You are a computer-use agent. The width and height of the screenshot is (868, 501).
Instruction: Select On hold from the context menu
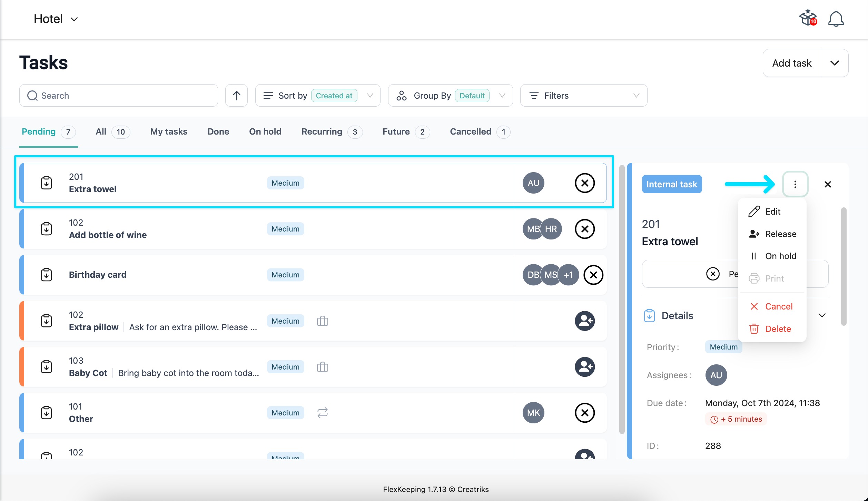[x=780, y=256]
